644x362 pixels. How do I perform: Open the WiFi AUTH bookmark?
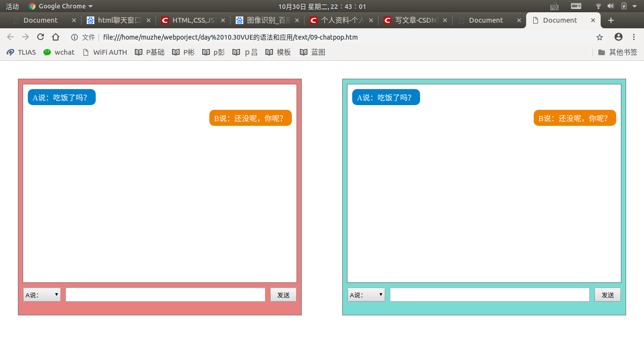[105, 52]
